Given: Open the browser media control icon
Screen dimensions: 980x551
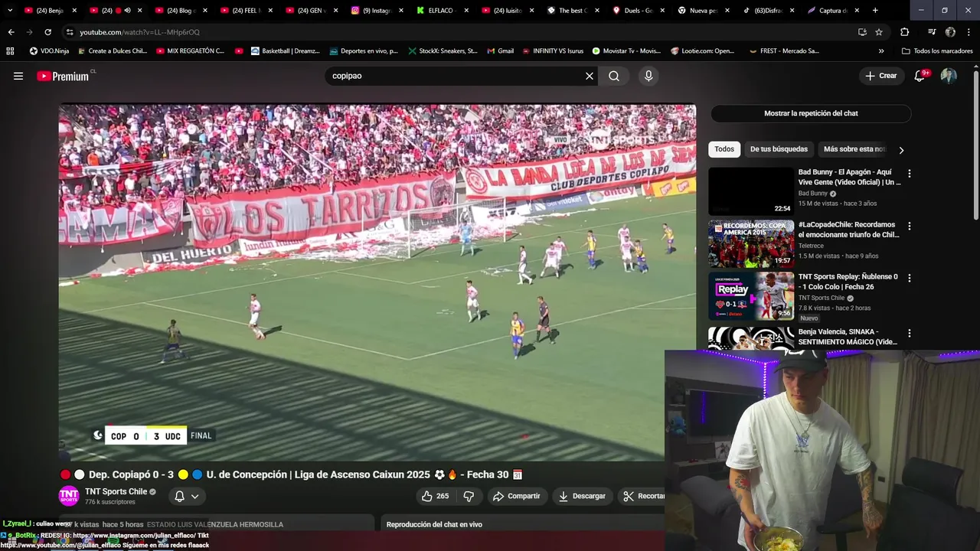Looking at the screenshot, I should [x=932, y=32].
